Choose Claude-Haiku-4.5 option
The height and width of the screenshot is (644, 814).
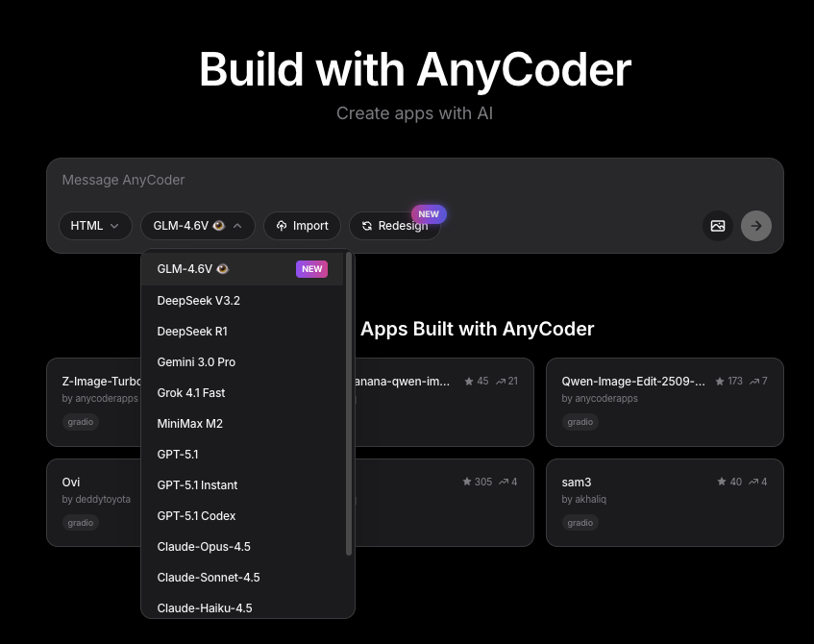pyautogui.click(x=205, y=607)
